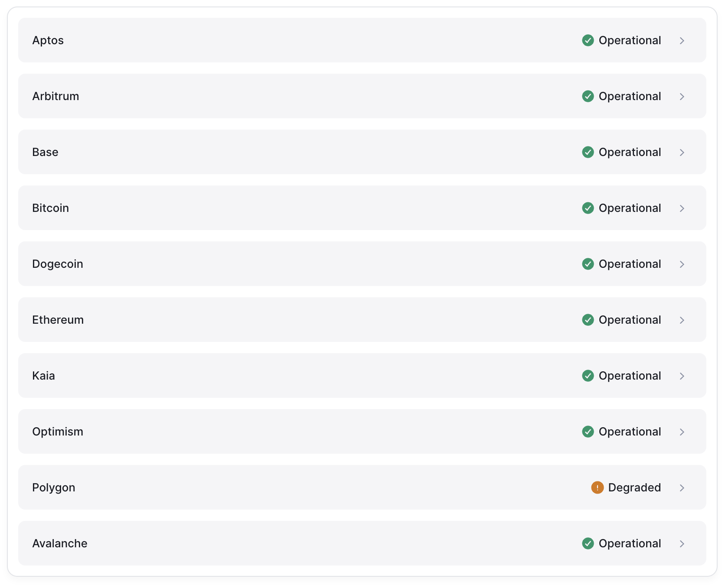728x585 pixels.
Task: Expand Dogecoin details using its chevron
Action: coord(682,264)
